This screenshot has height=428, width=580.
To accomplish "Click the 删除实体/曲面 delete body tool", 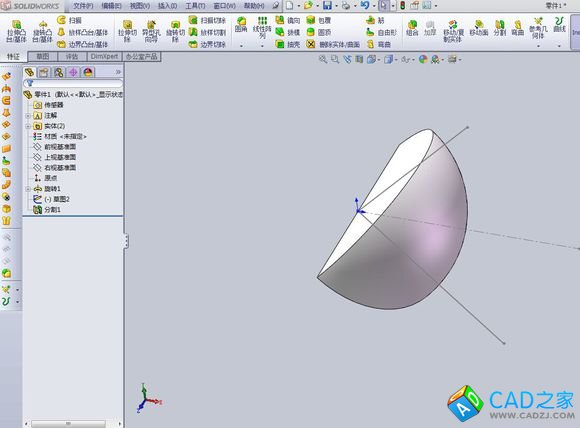I will 333,44.
